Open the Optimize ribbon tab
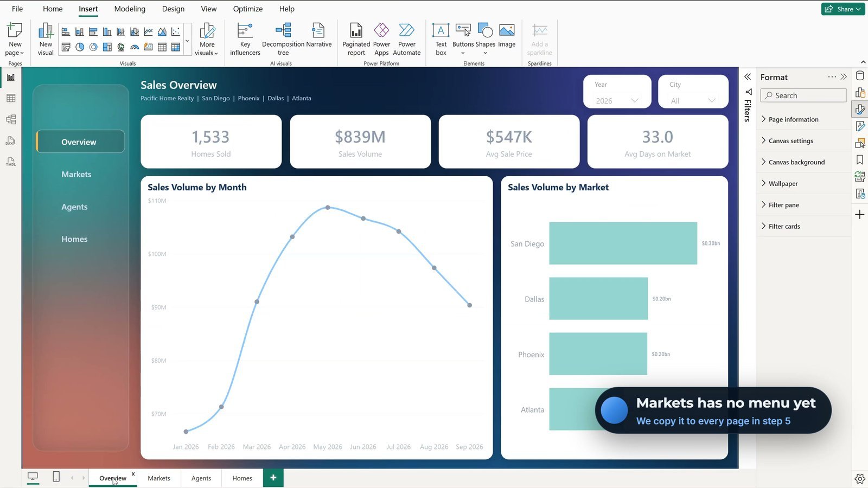 247,9
